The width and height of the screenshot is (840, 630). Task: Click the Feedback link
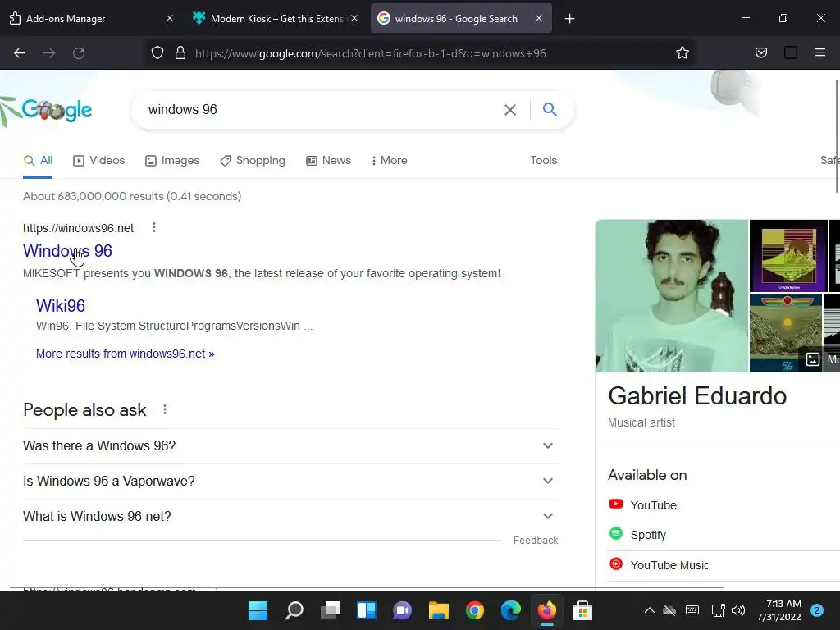click(536, 541)
